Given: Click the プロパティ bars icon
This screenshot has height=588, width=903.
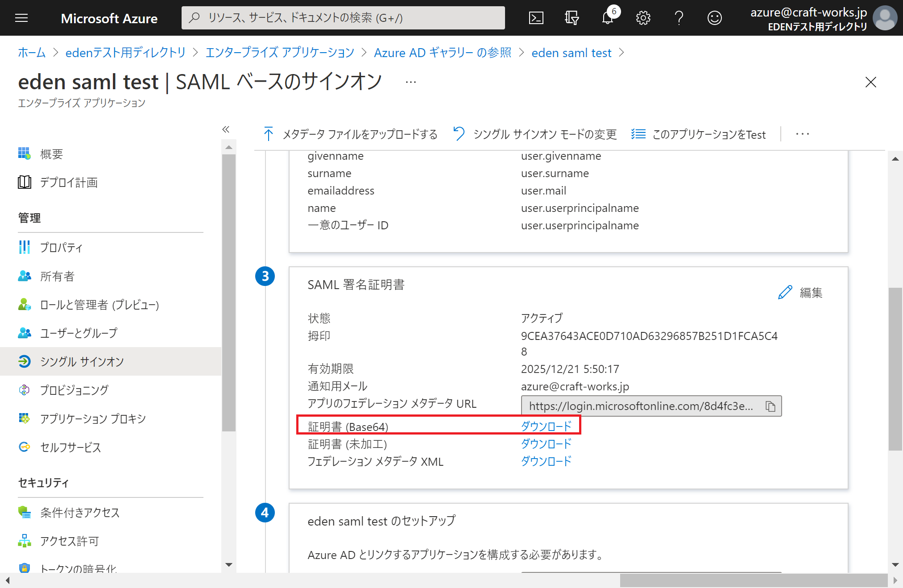Looking at the screenshot, I should (x=25, y=247).
